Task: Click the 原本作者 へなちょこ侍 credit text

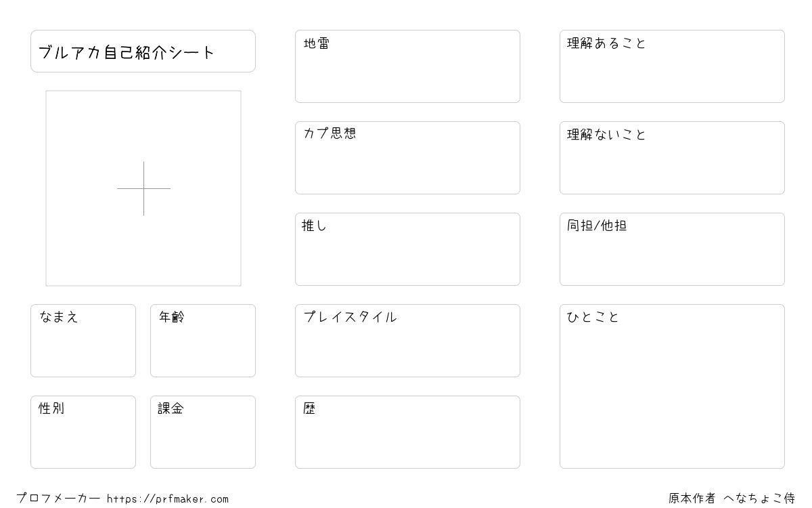Action: pos(731,499)
